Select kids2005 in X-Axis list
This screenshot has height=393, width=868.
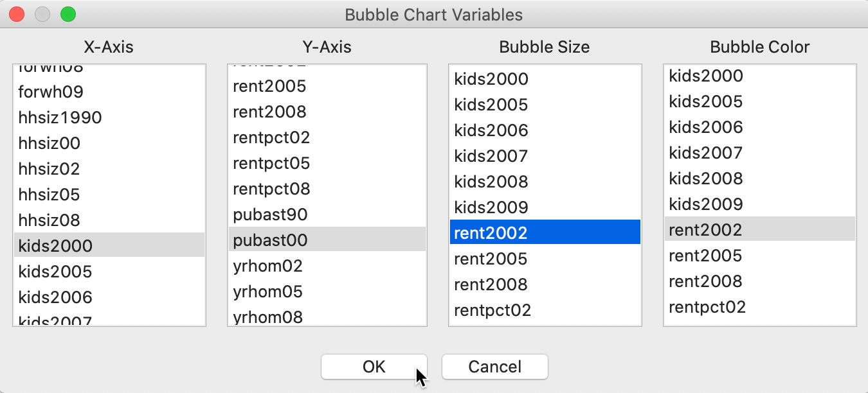109,271
